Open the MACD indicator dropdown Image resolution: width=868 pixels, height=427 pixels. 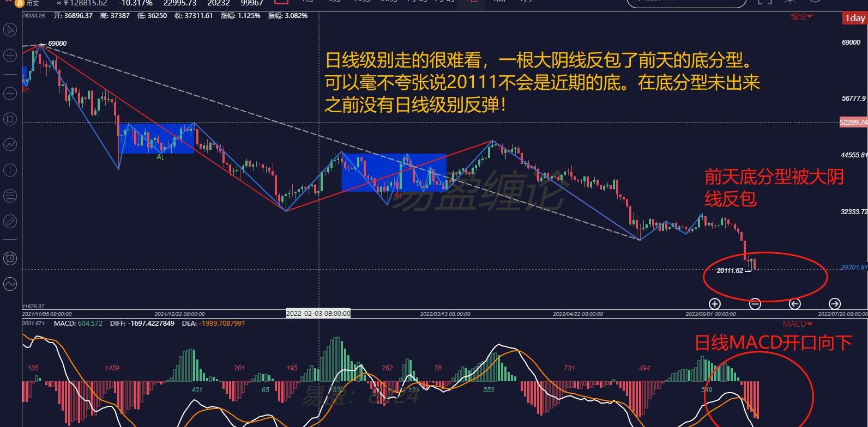(797, 324)
